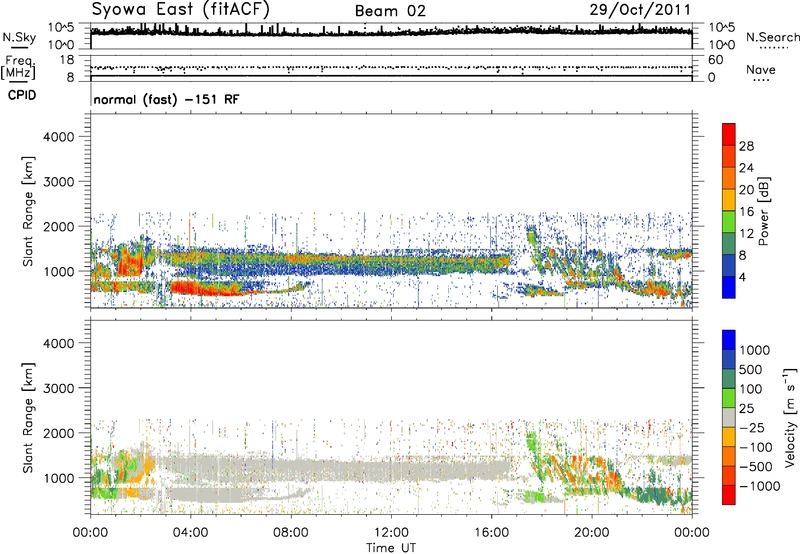
Task: Click the gray velocity band around 12:00 UT
Action: tap(391, 470)
